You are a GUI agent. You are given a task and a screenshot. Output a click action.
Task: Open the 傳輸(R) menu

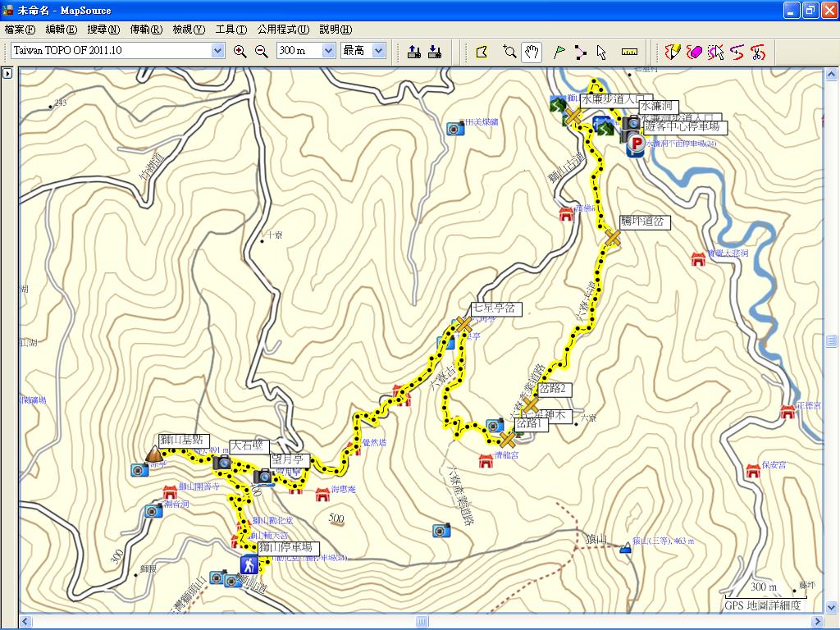pos(146,30)
